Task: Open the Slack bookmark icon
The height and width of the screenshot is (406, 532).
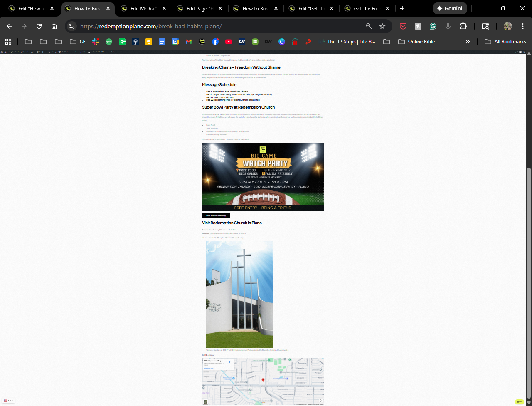Action: click(x=96, y=42)
